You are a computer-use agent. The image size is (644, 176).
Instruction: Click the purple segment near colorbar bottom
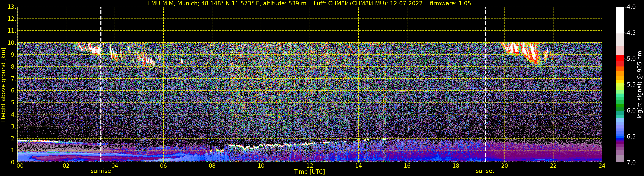(620, 145)
